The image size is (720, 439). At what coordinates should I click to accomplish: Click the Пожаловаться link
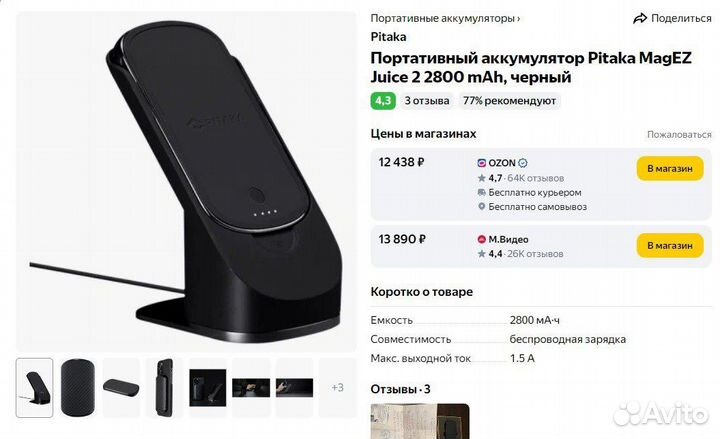(679, 135)
